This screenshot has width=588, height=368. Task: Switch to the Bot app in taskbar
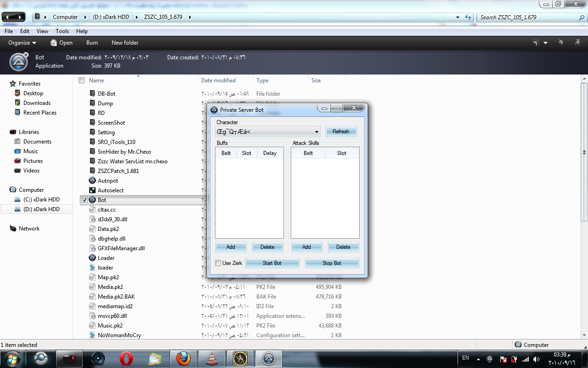[269, 358]
